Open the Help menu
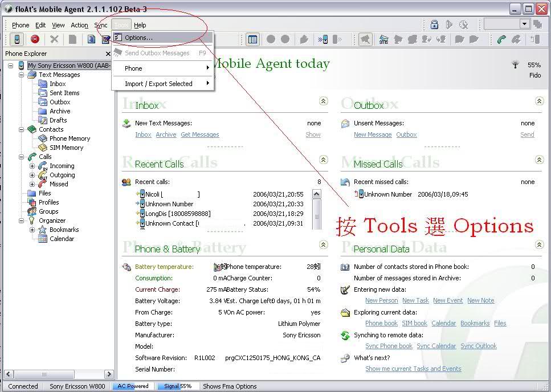Viewport: 551px width, 392px height. (x=140, y=25)
